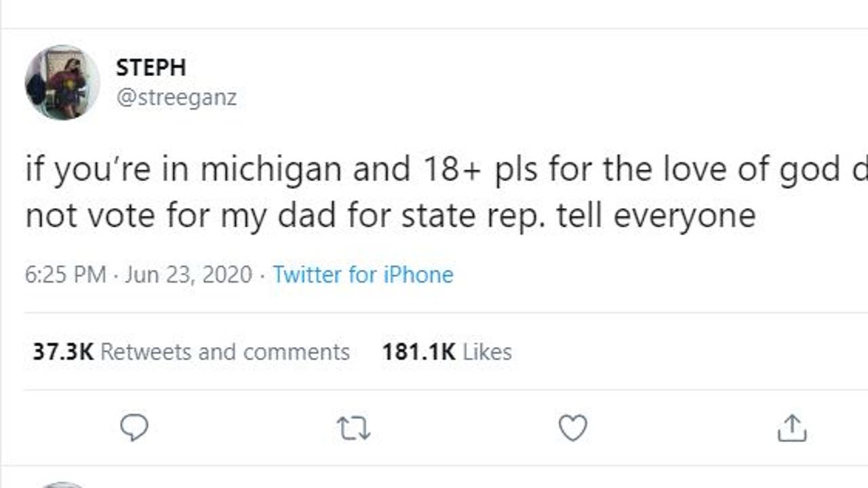This screenshot has width=868, height=488.
Task: Open the 181.1K Likes list
Action: click(446, 351)
